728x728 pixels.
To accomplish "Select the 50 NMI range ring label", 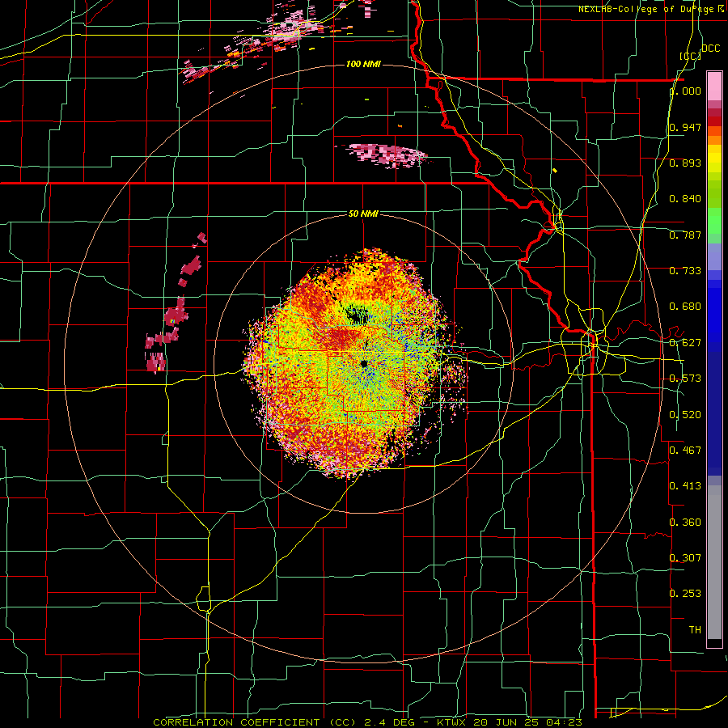I will click(363, 214).
